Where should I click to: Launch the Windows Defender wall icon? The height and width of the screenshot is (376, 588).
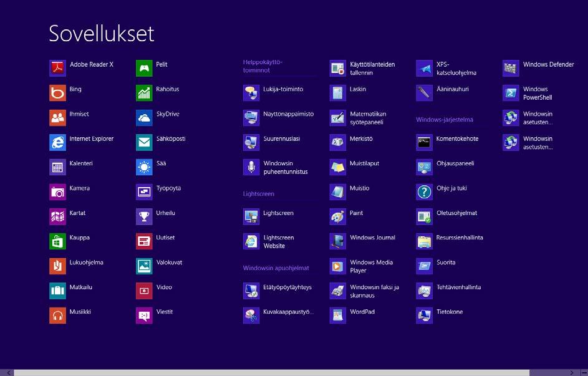point(511,68)
